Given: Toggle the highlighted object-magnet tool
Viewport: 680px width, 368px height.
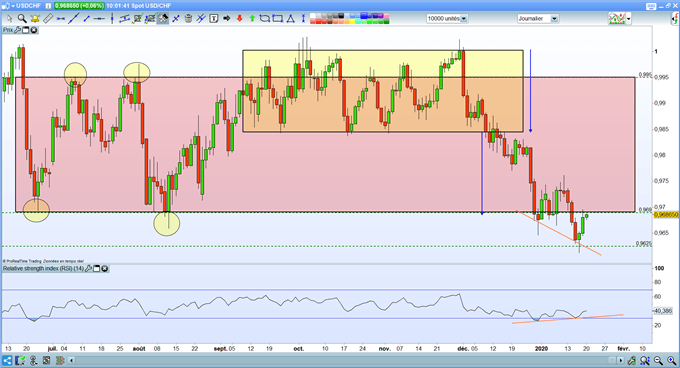Looking at the screenshot, I should tap(163, 19).
